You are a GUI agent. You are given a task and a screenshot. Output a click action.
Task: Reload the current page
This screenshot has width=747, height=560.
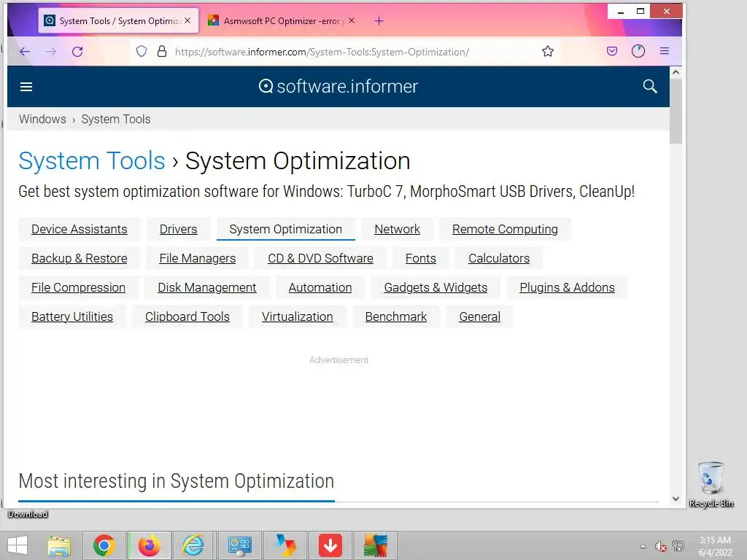(77, 52)
